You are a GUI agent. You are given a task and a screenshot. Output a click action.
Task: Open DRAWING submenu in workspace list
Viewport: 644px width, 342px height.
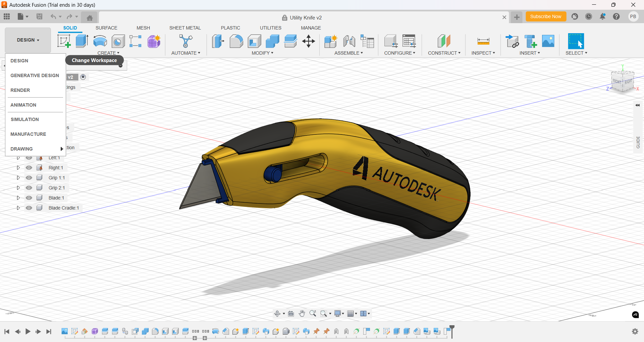pyautogui.click(x=35, y=149)
